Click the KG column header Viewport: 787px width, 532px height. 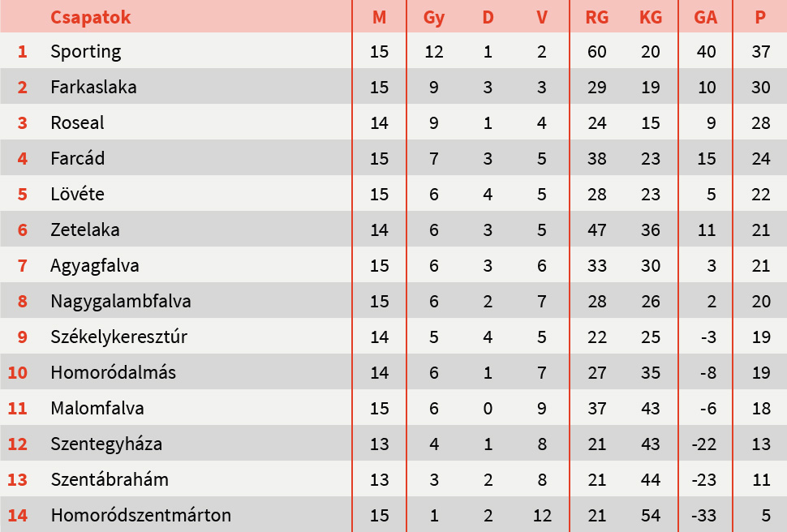pos(650,17)
